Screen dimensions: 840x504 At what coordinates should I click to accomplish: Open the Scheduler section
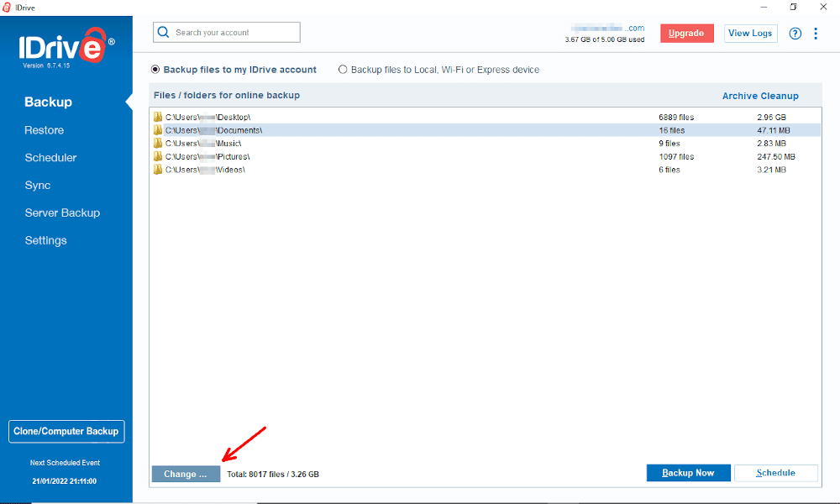point(50,157)
